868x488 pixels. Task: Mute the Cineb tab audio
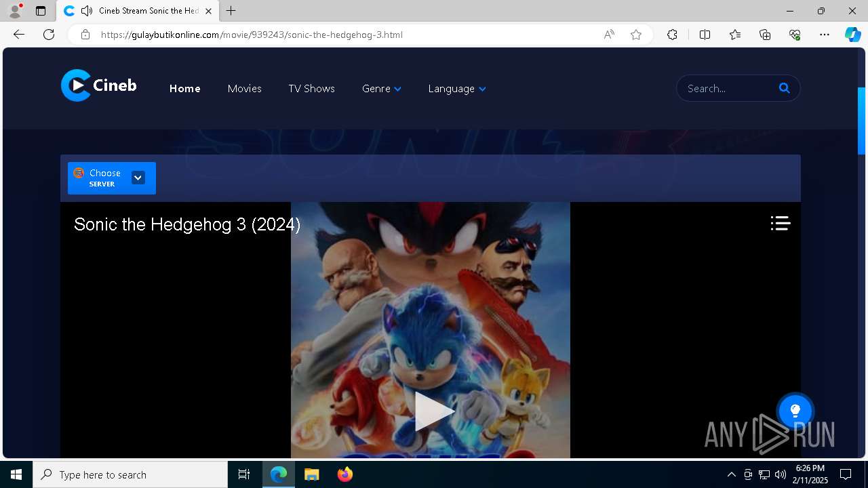(x=87, y=11)
